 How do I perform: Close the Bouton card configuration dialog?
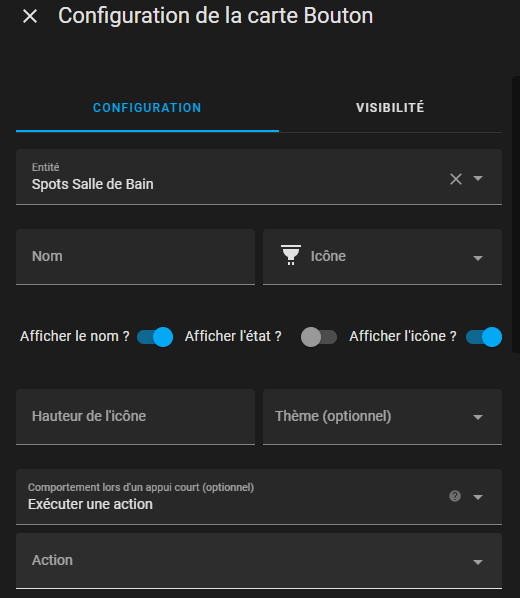[30, 16]
